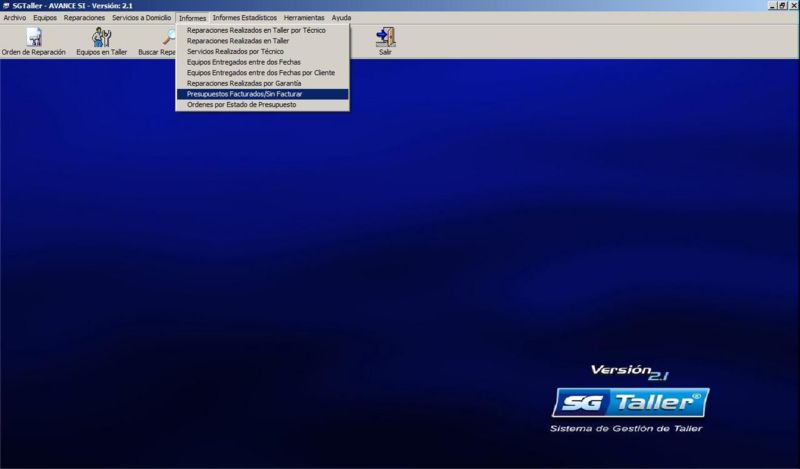The width and height of the screenshot is (800, 469).
Task: Close the SGTaller window
Action: 793,6
